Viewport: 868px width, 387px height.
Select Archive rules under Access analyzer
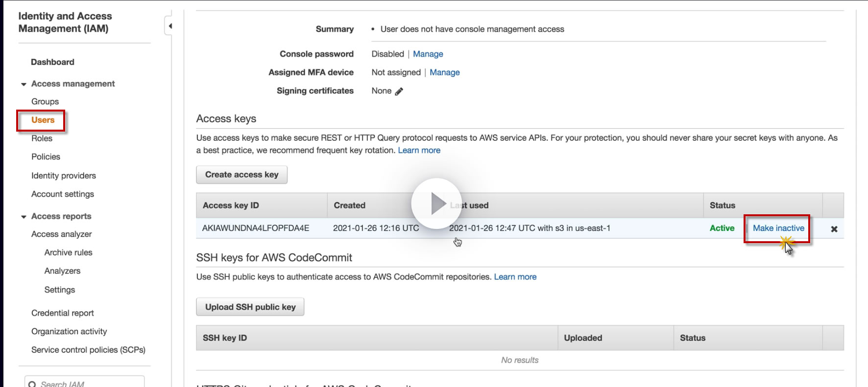point(68,252)
